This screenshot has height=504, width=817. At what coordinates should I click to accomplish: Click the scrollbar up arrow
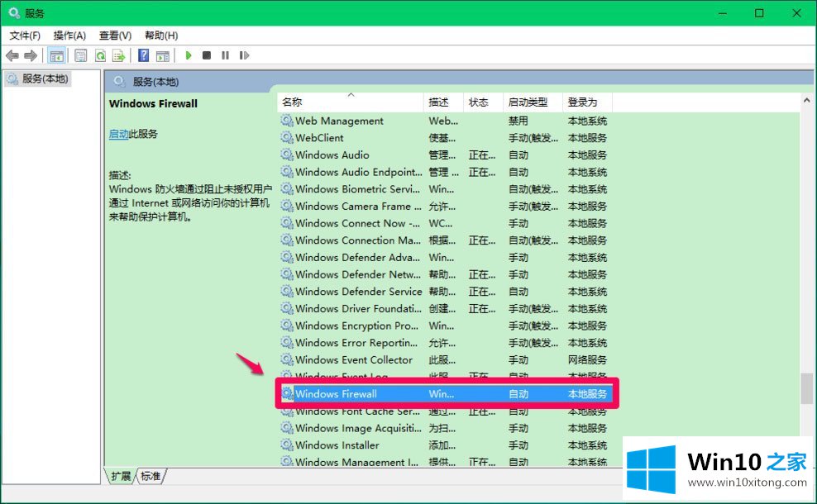click(806, 100)
